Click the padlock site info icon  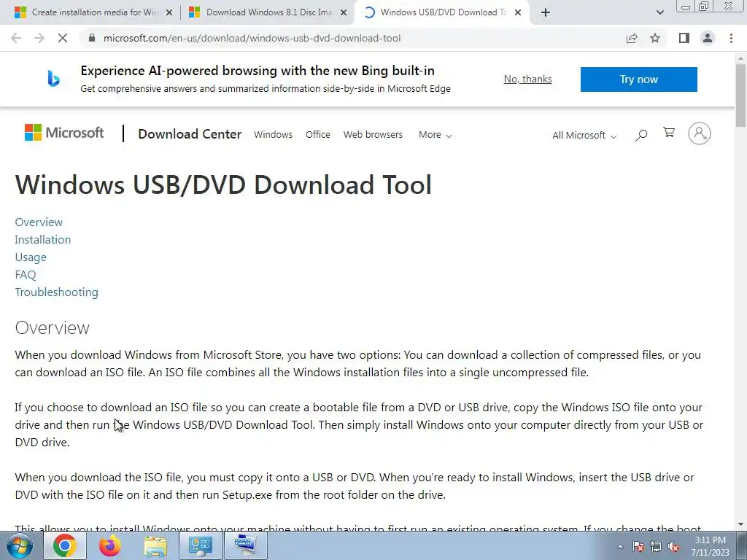pos(93,38)
